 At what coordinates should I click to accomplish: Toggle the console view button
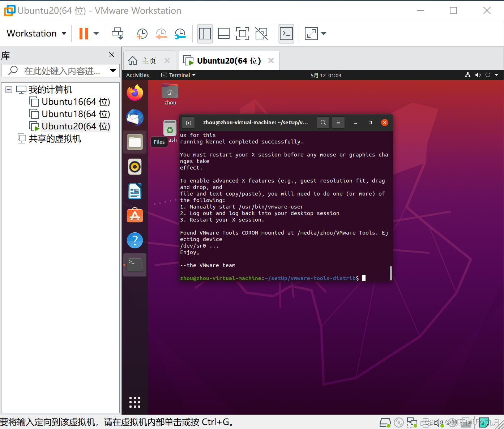coord(286,34)
